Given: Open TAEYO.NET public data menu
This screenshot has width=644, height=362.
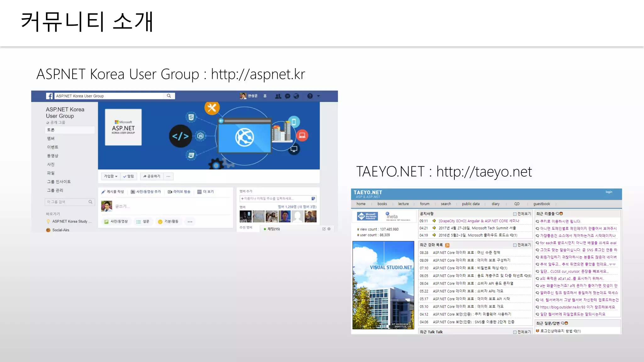Looking at the screenshot, I should coord(471,204).
